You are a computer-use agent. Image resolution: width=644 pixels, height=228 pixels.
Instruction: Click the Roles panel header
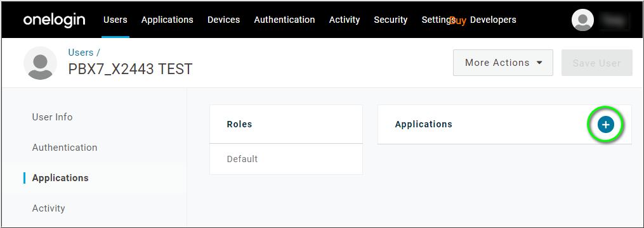coord(286,124)
